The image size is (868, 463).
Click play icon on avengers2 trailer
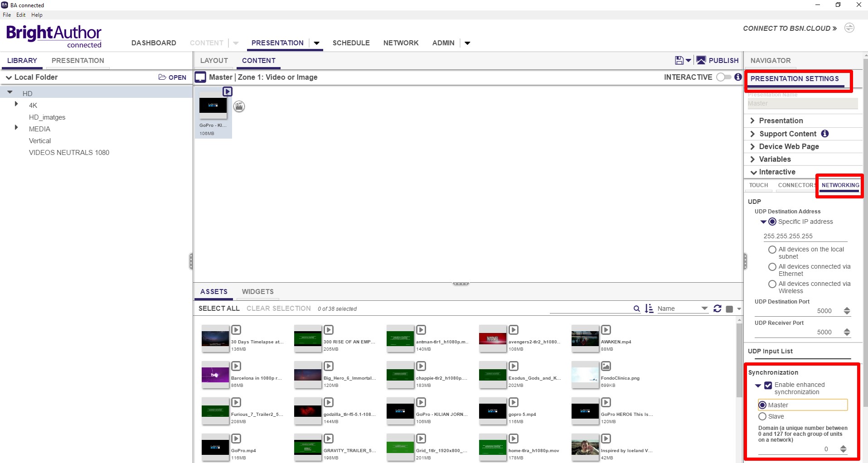pyautogui.click(x=514, y=330)
